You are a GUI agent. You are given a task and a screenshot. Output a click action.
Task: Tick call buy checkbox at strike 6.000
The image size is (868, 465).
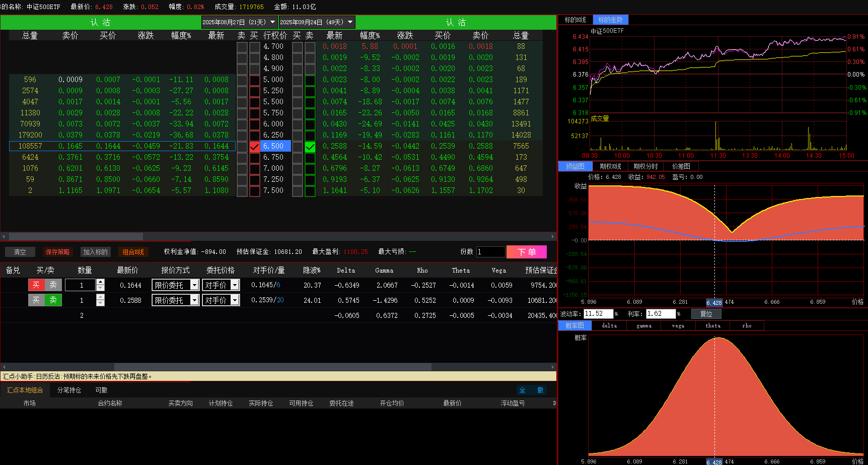click(x=255, y=124)
